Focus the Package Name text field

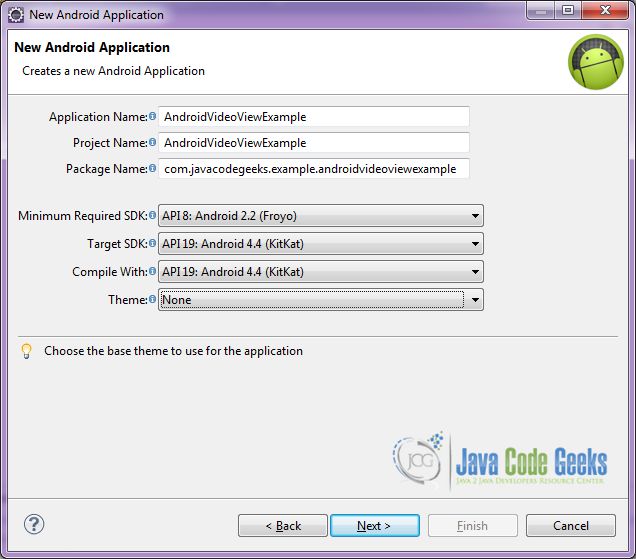click(314, 169)
